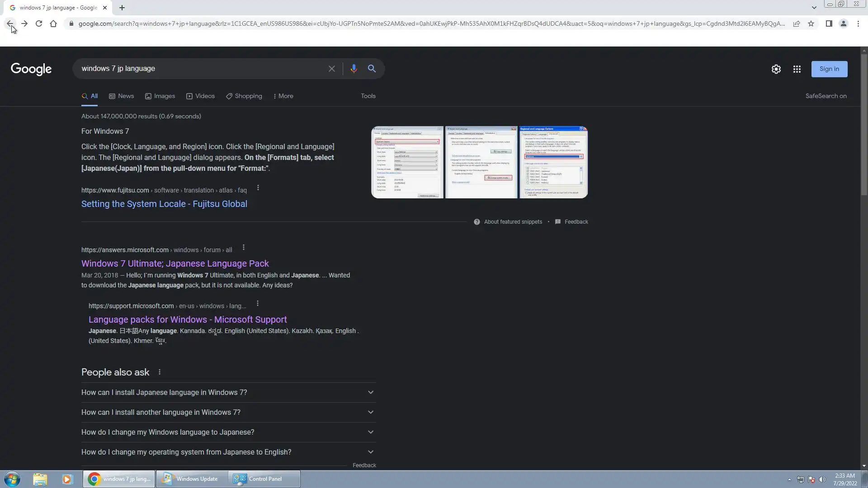Open Chrome side panel icon
The image size is (868, 488).
point(829,23)
